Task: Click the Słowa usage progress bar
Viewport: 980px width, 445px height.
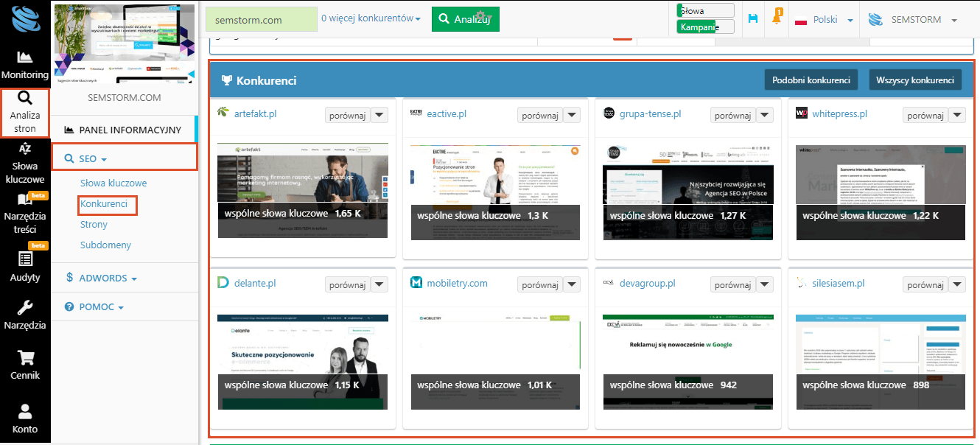Action: click(x=705, y=10)
